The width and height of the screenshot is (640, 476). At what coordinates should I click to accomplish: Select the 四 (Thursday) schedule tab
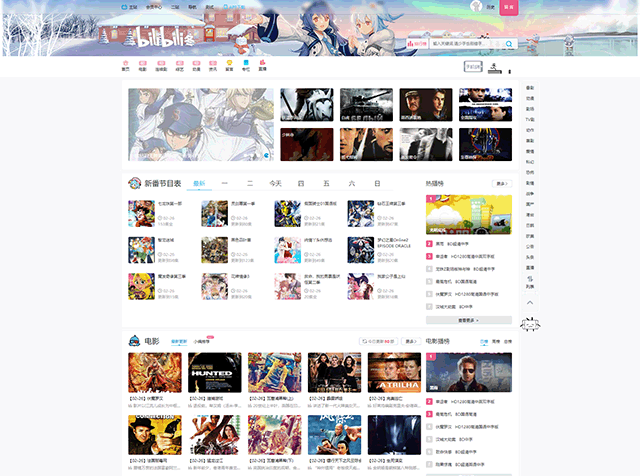[301, 183]
